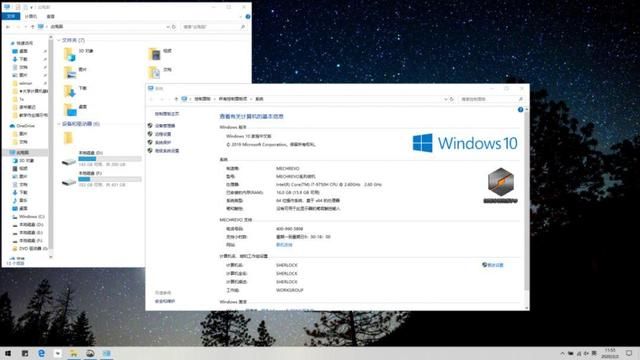Click the search box in File Explorer
The image size is (640, 360).
214,27
